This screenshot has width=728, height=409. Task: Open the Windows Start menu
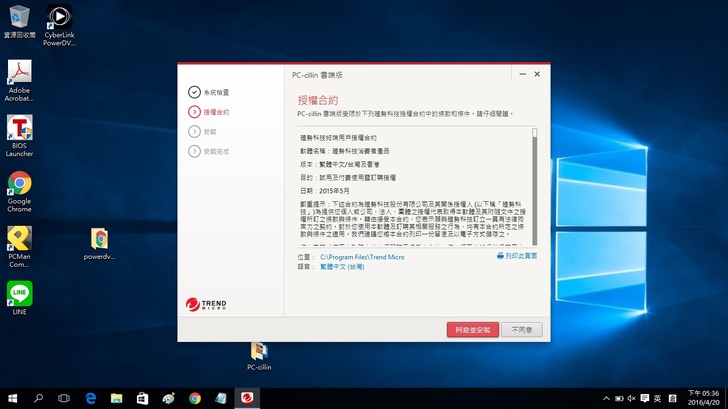[12, 398]
